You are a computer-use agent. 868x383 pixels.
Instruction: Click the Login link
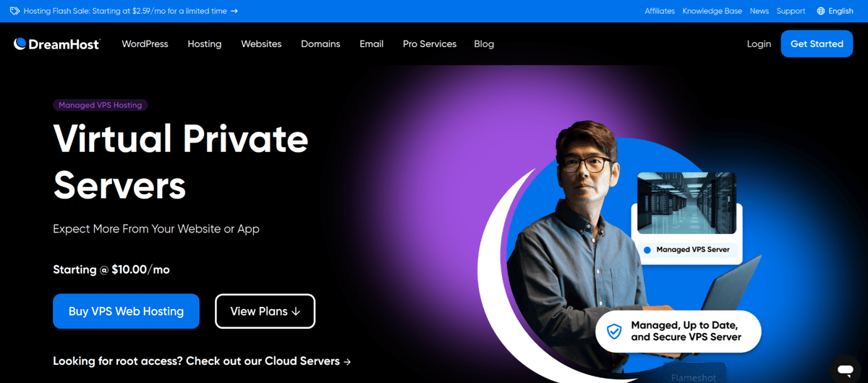coord(759,44)
